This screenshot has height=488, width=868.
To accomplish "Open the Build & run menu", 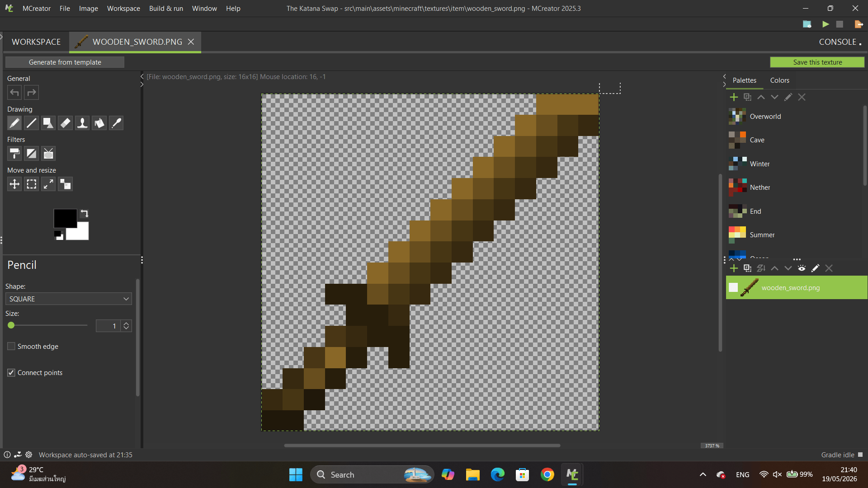I will click(166, 9).
